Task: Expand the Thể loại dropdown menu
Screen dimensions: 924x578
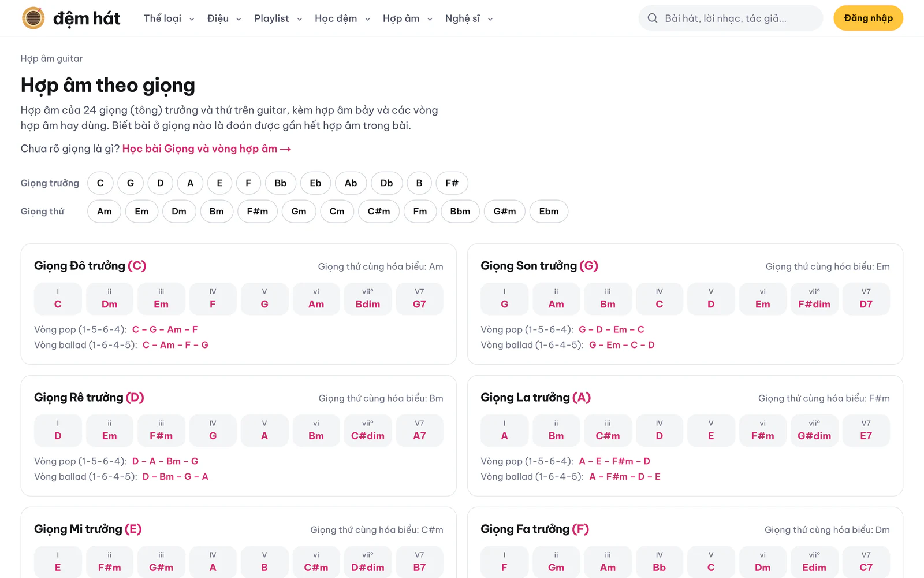Action: [x=169, y=18]
